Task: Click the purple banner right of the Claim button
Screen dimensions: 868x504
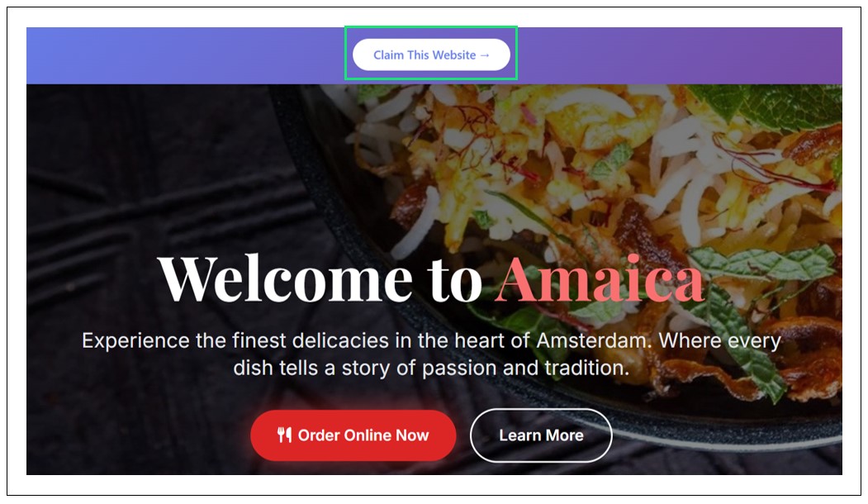Action: click(680, 56)
